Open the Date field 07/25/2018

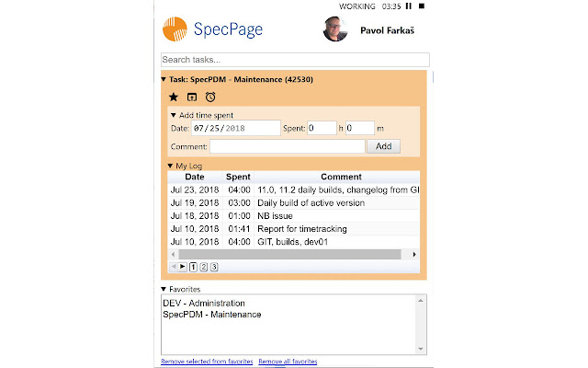(x=236, y=128)
